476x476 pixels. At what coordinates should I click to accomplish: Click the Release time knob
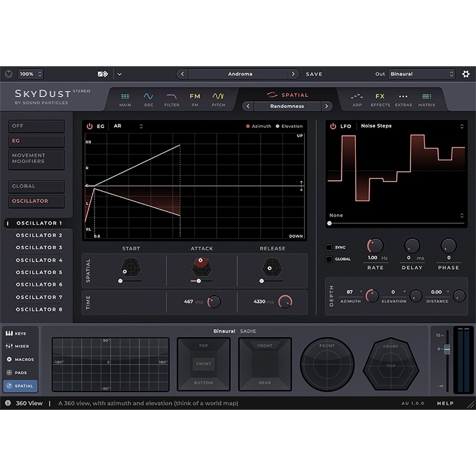tap(286, 302)
